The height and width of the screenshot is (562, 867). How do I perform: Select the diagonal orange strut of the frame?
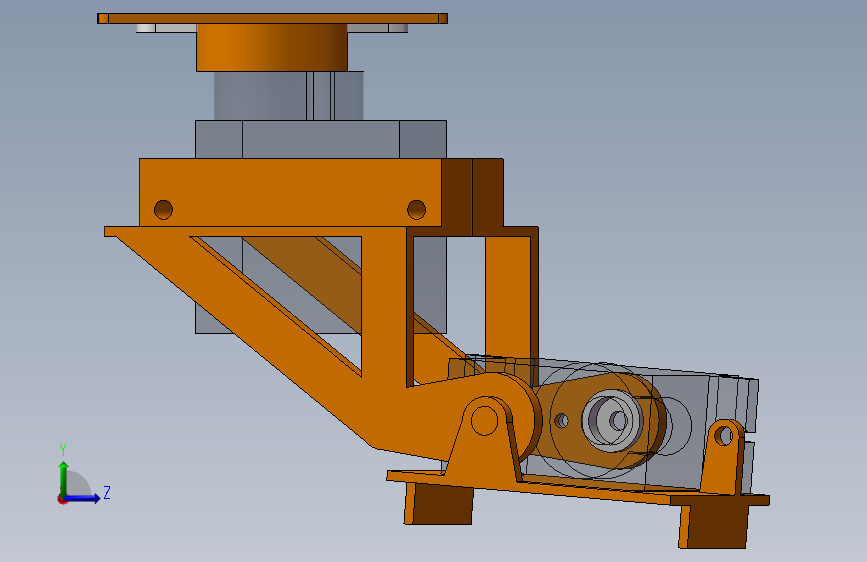coord(243,337)
